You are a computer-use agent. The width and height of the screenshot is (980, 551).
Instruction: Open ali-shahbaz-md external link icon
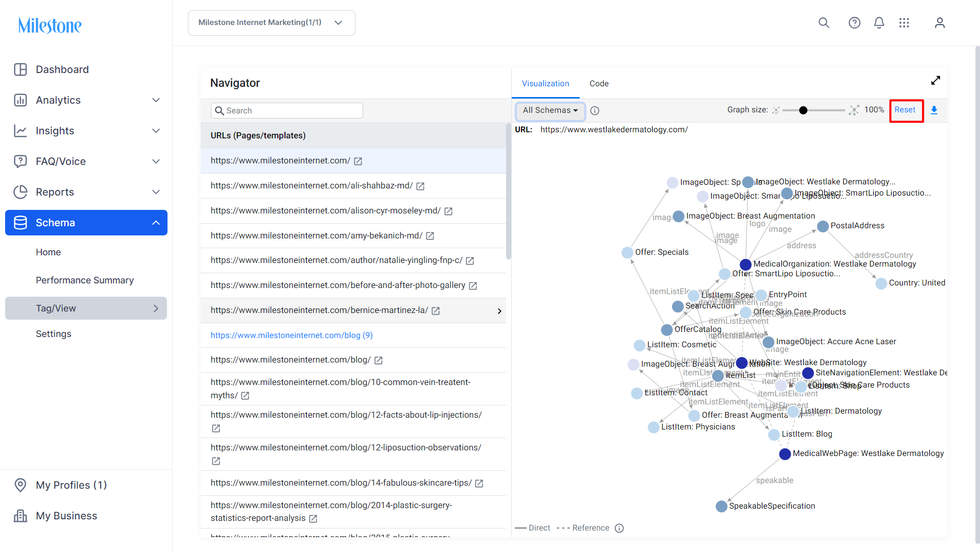(420, 186)
